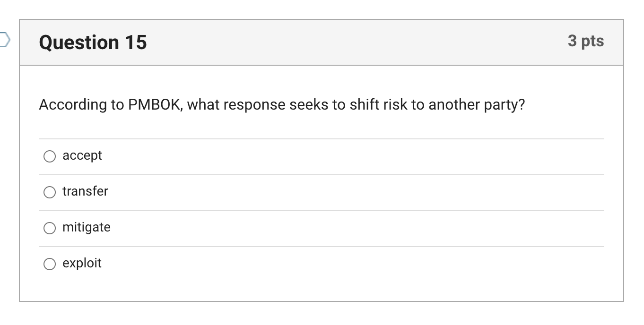
Task: Select the 'accept' radio button
Action: tap(50, 156)
